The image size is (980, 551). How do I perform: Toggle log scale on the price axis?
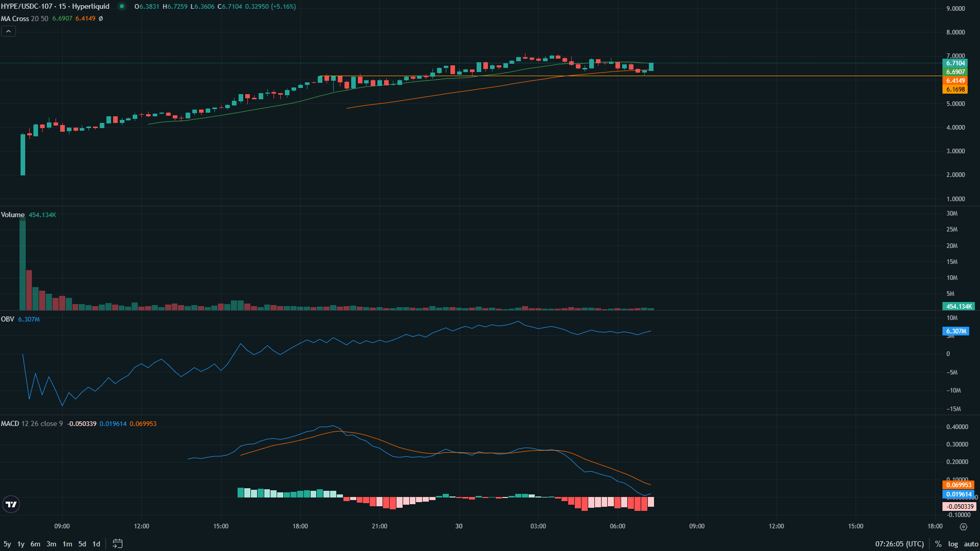coord(953,544)
